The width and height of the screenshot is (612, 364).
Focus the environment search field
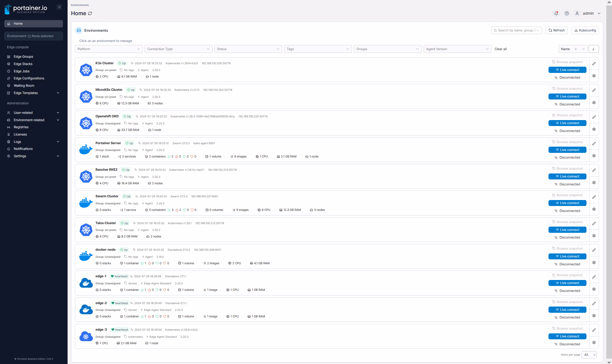pyautogui.click(x=516, y=30)
